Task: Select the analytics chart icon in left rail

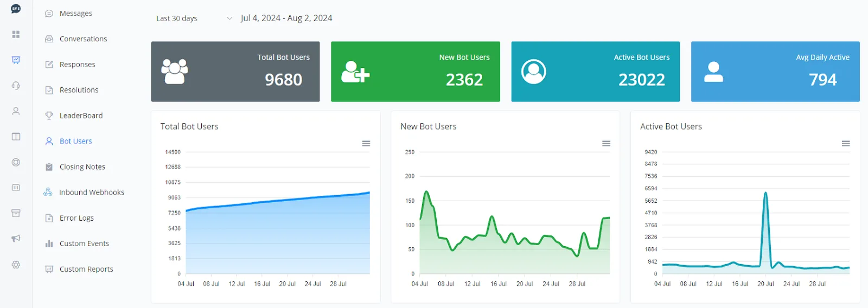Action: click(x=16, y=60)
